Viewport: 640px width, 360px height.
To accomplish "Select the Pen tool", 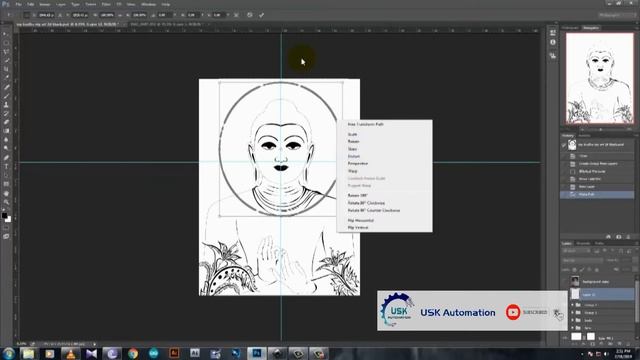I will coord(6,158).
